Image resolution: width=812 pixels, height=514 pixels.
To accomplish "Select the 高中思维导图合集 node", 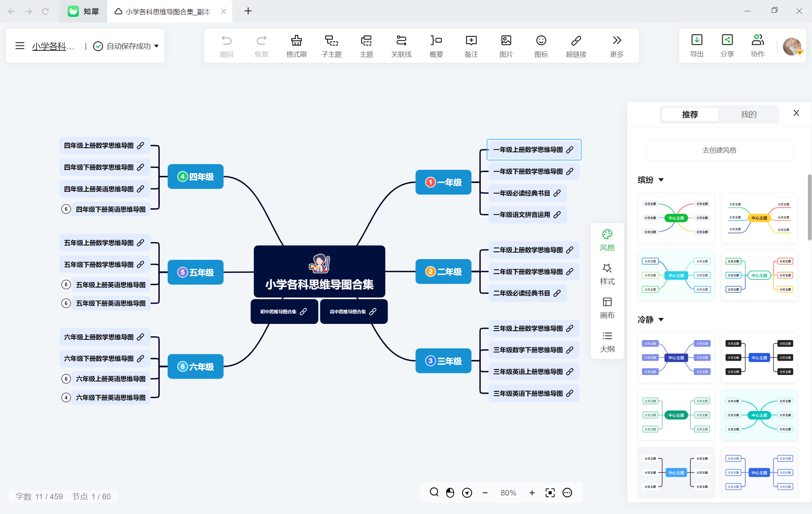I will point(354,311).
